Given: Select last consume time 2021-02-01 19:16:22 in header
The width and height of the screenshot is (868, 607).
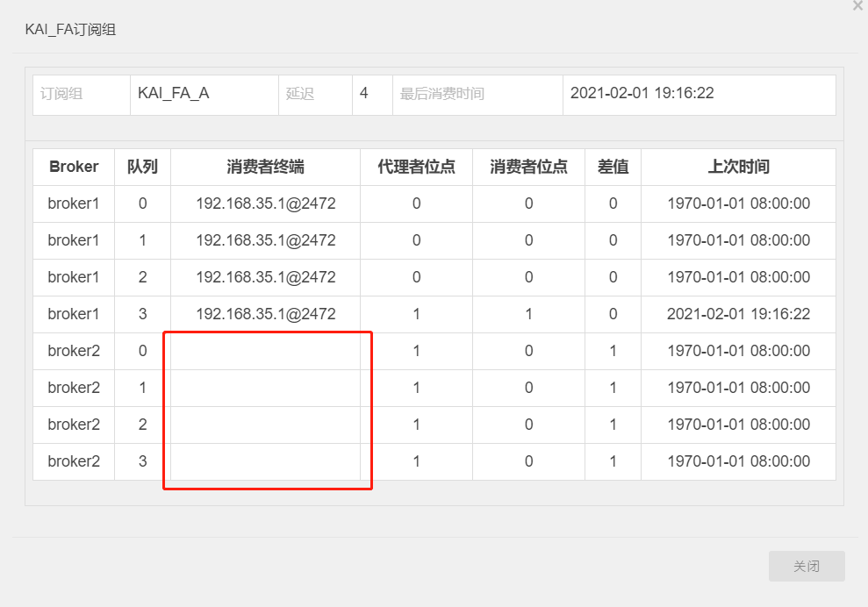Looking at the screenshot, I should pyautogui.click(x=642, y=93).
